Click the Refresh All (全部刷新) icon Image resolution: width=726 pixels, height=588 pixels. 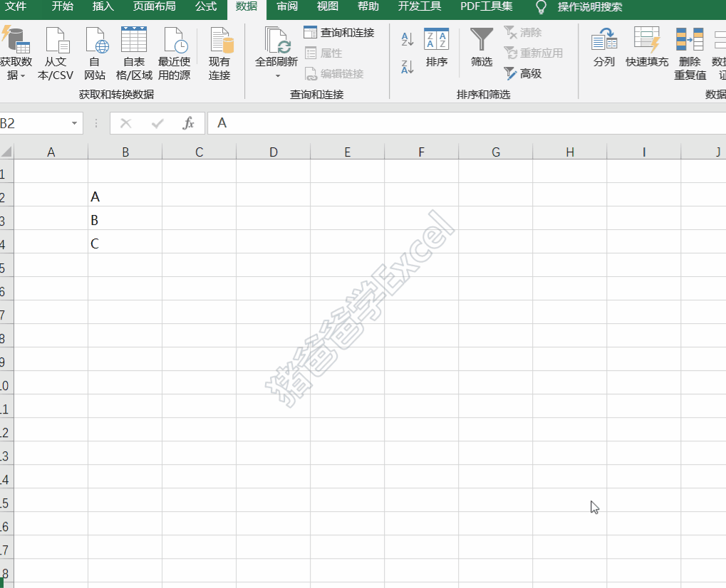point(277,41)
